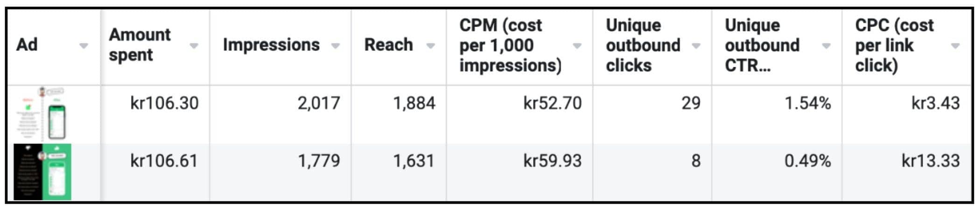Click the white ad creative thumbnail
The height and width of the screenshot is (215, 980).
click(x=42, y=114)
